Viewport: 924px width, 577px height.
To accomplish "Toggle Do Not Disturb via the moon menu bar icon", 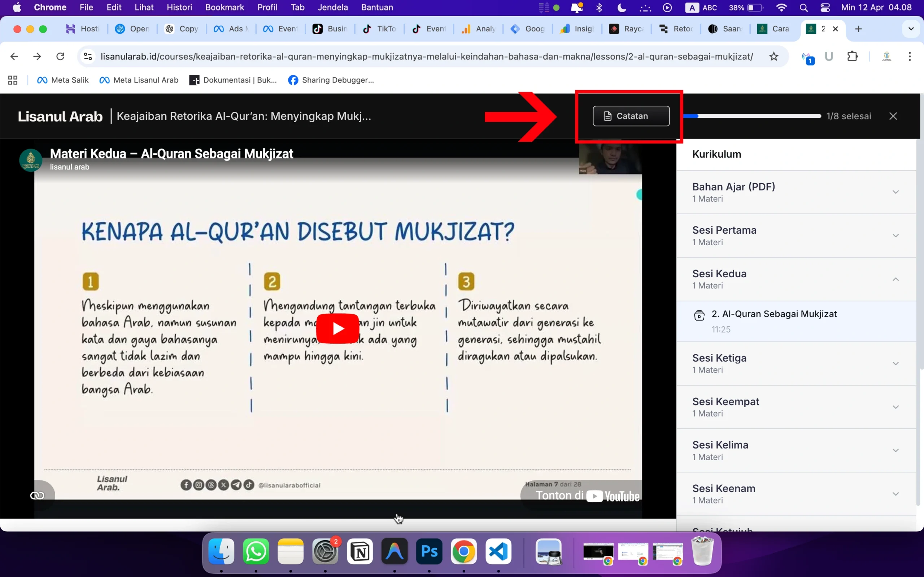I will [x=622, y=7].
